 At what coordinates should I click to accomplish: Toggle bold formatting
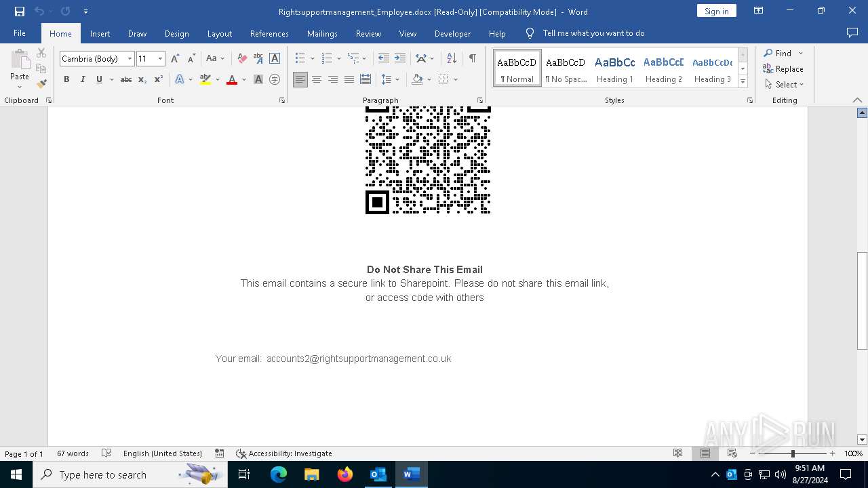(x=66, y=79)
